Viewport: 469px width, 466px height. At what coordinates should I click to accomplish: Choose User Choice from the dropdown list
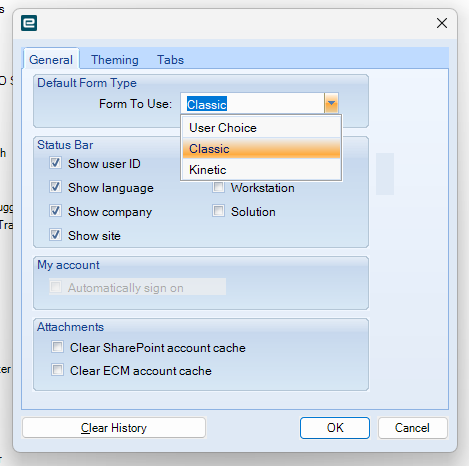261,128
